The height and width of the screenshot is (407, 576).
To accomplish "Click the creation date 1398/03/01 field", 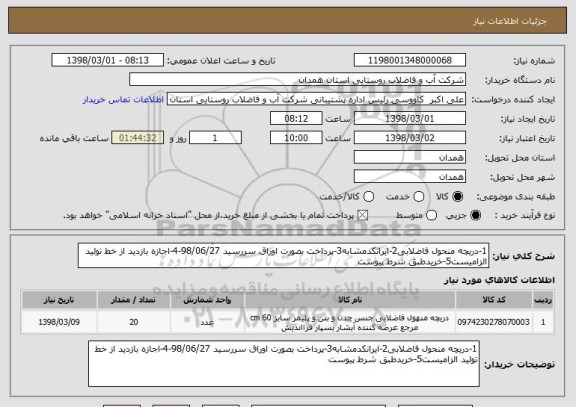I will 410,119.
